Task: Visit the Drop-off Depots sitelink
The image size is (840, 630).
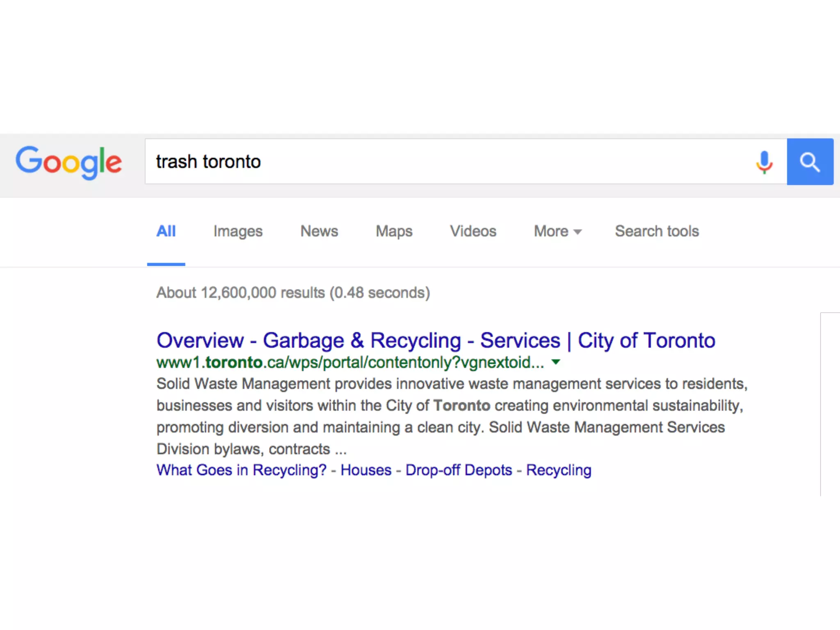Action: [459, 470]
